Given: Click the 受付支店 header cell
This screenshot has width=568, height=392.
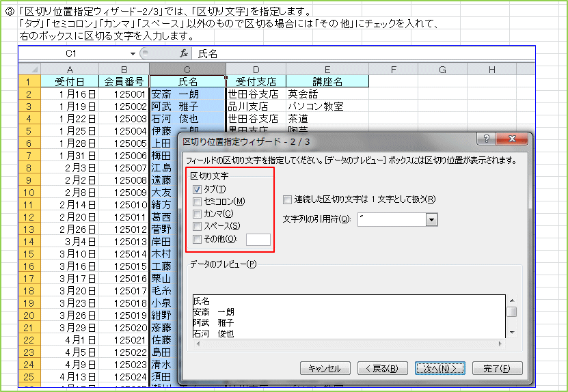Looking at the screenshot, I should 256,81.
